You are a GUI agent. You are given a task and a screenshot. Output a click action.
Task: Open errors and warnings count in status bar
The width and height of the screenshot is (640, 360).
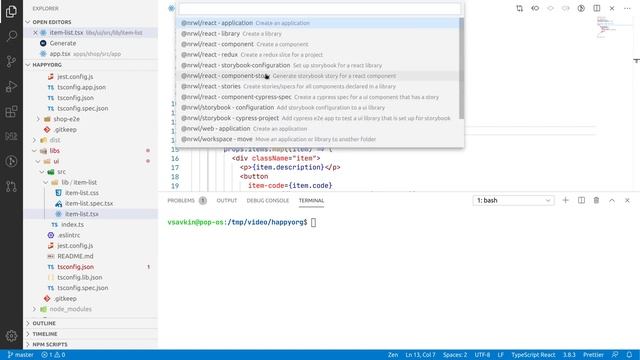[53, 355]
